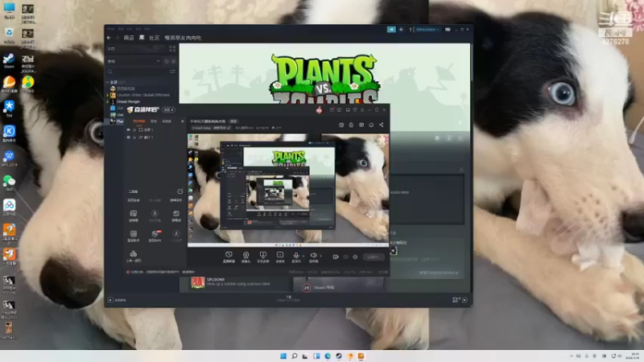
Task: Mute the microphone in streaming app
Action: 295,257
